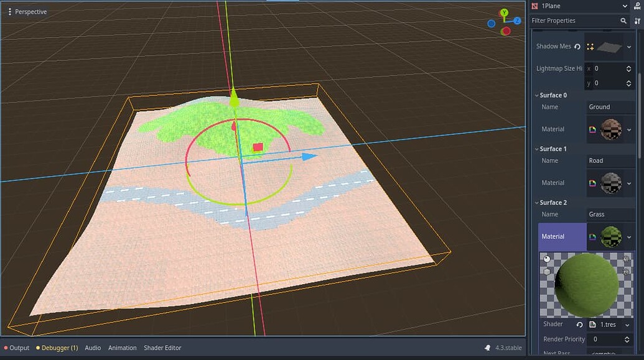Switch material preview to box shape
The height and width of the screenshot is (360, 644).
point(547,272)
